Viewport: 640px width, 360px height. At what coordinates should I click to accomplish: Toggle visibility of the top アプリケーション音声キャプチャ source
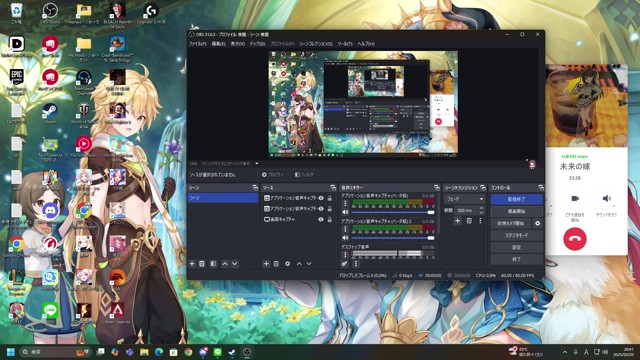[x=321, y=198]
